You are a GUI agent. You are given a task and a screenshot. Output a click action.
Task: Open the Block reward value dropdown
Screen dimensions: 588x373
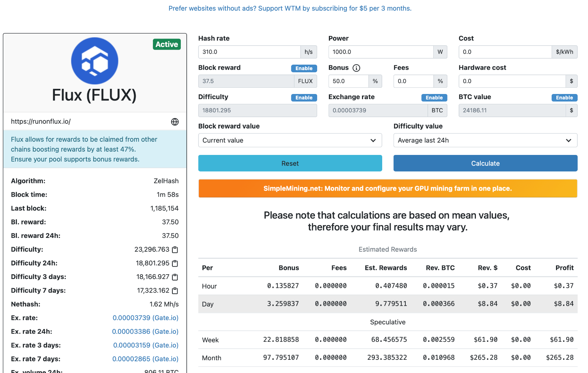pos(290,140)
